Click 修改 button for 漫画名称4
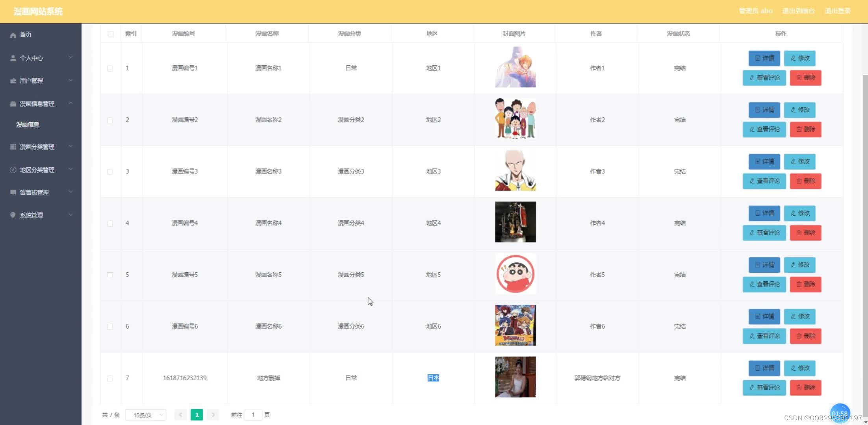 799,213
